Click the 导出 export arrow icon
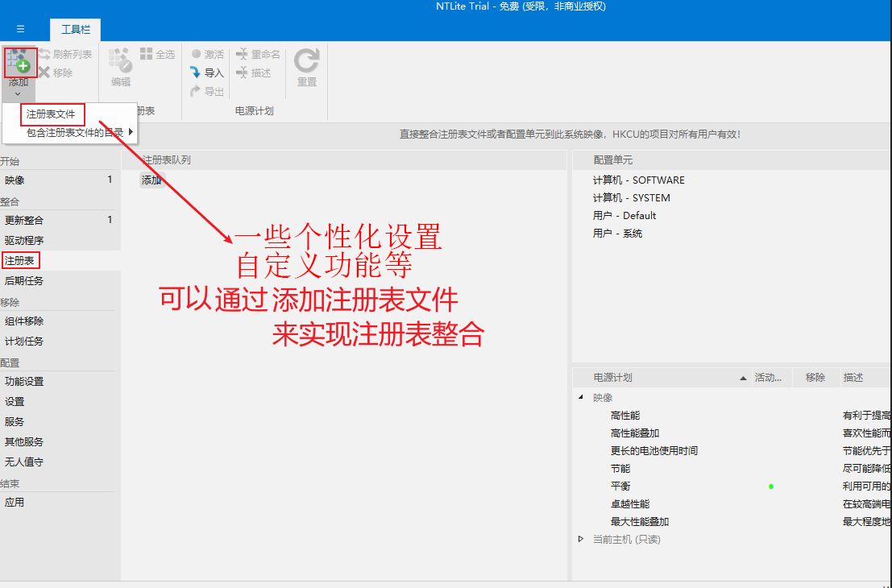Image resolution: width=892 pixels, height=588 pixels. (196, 91)
